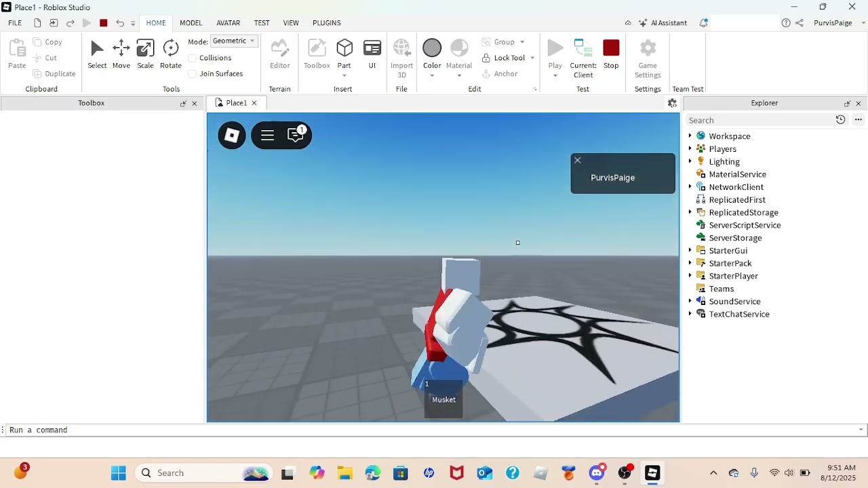Switch to the MODEL tab
The width and height of the screenshot is (868, 488).
click(191, 23)
